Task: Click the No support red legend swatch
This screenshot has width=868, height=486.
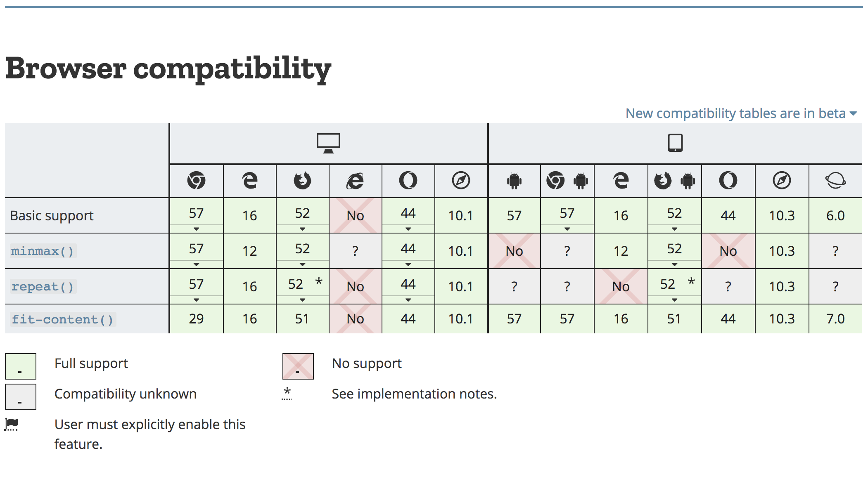Action: 298,366
